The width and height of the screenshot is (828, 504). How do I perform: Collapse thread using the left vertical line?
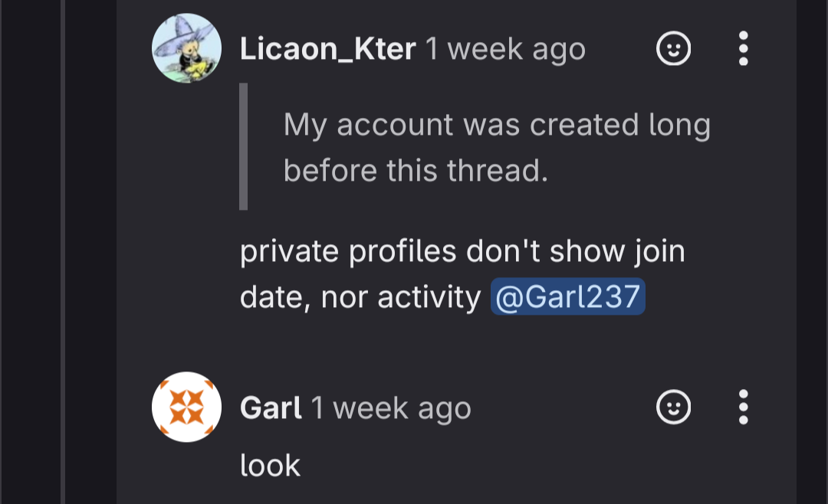click(x=63, y=252)
